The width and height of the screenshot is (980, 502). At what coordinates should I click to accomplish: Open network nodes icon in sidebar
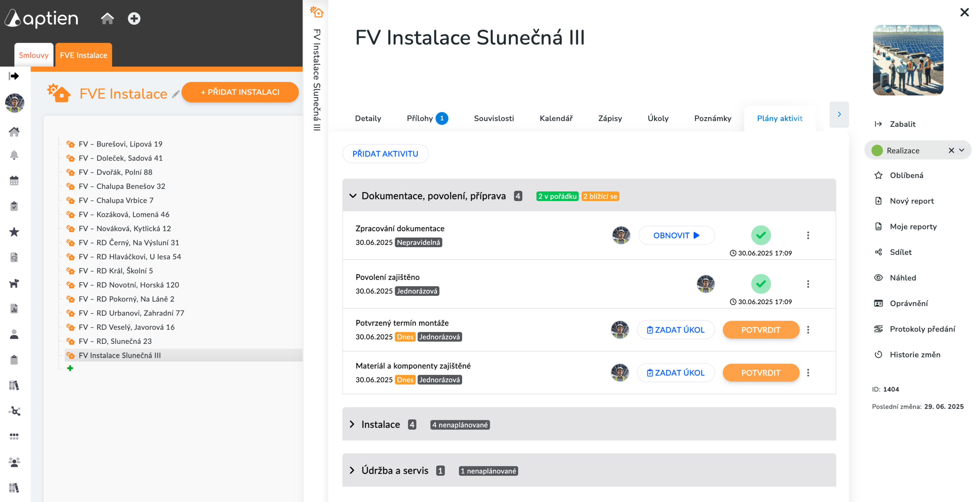pyautogui.click(x=14, y=411)
